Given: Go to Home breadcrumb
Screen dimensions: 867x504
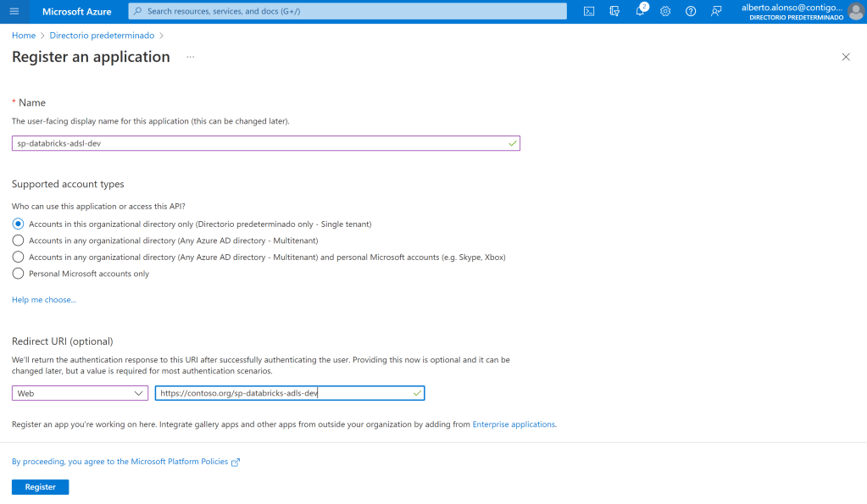Looking at the screenshot, I should coord(24,36).
